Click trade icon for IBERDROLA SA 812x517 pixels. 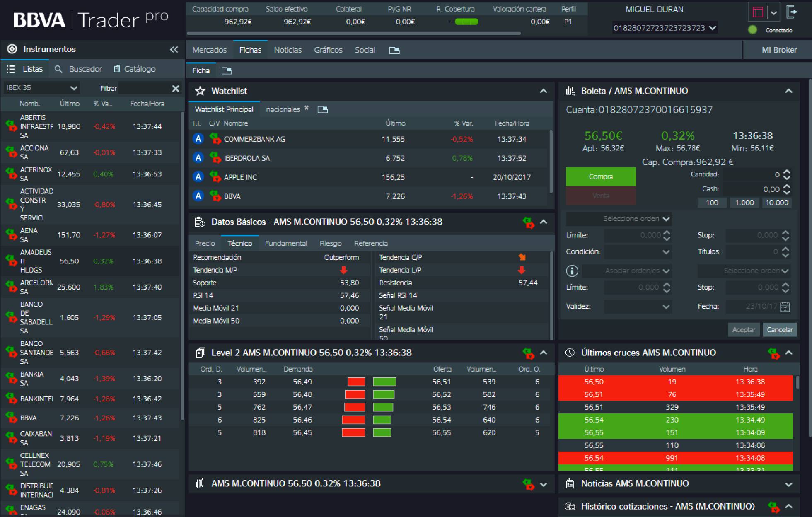tap(215, 157)
